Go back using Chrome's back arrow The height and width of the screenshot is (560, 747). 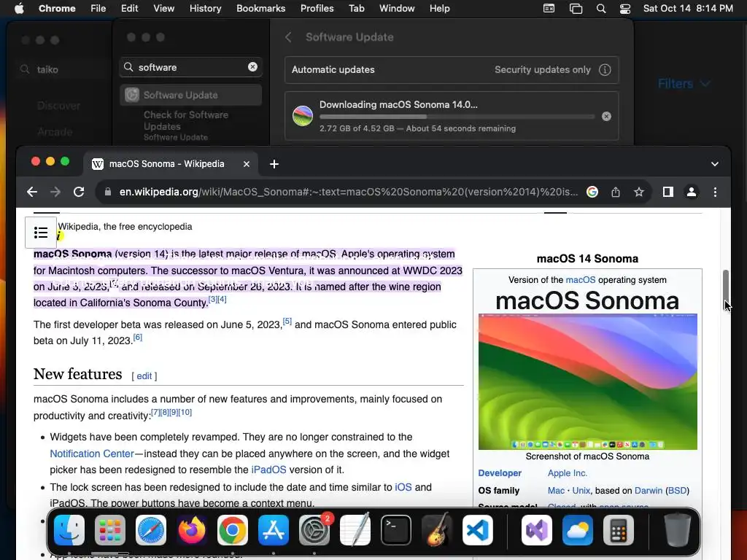32,192
